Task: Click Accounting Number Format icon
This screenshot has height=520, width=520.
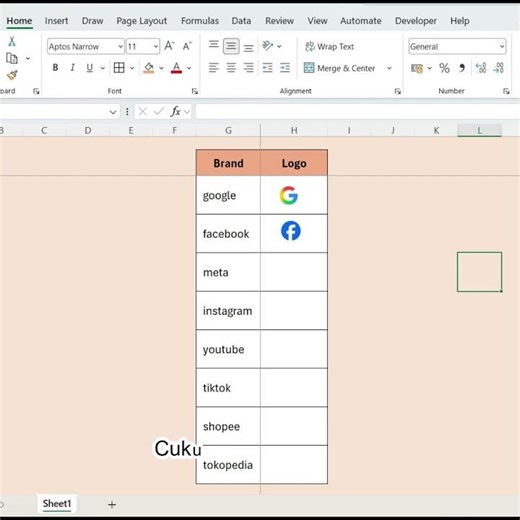Action: point(417,68)
